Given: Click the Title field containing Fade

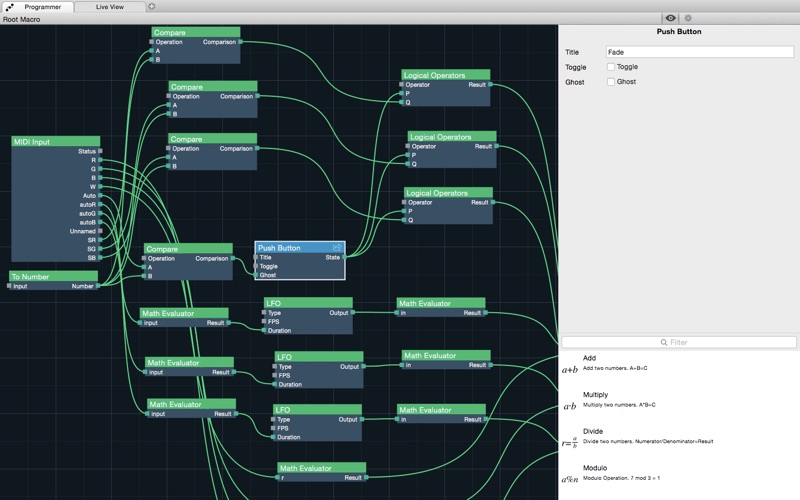Looking at the screenshot, I should (699, 52).
